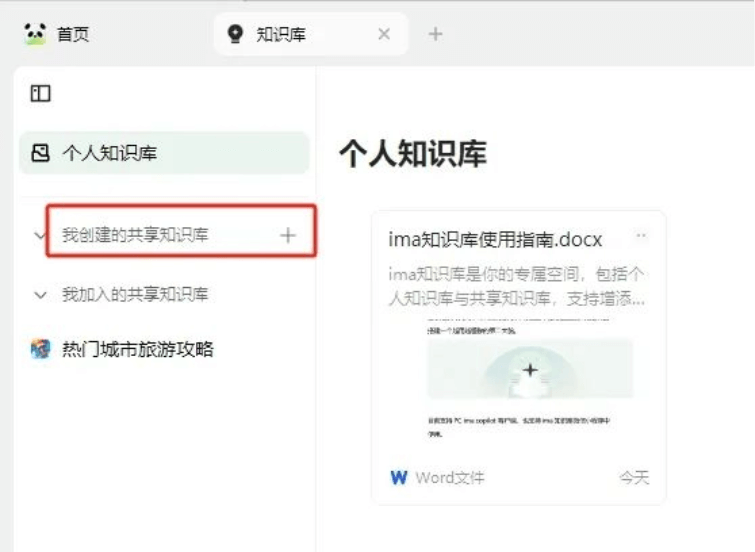Open a new tab with plus button

[x=435, y=34]
